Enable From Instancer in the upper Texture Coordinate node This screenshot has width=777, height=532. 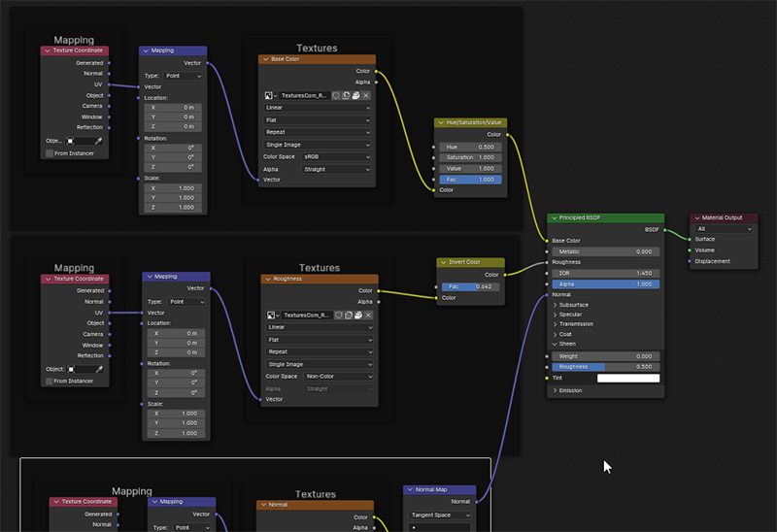pos(51,152)
